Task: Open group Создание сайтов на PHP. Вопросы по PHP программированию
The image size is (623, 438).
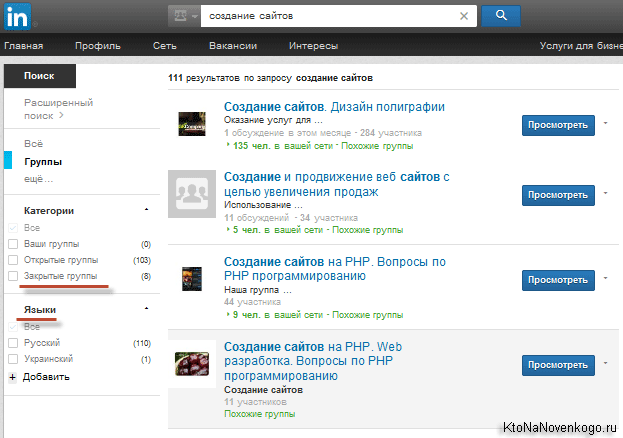Action: coord(335,269)
